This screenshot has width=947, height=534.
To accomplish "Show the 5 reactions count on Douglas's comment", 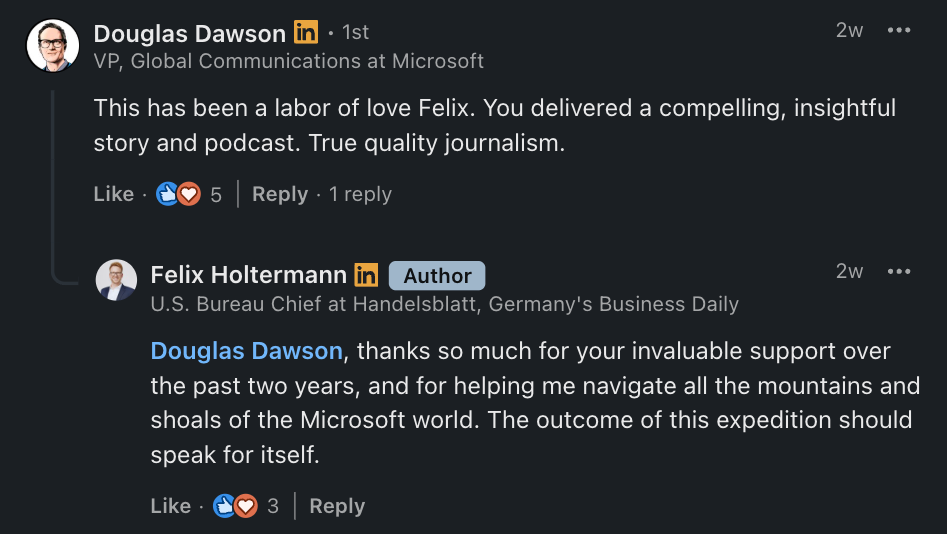I will (x=216, y=194).
